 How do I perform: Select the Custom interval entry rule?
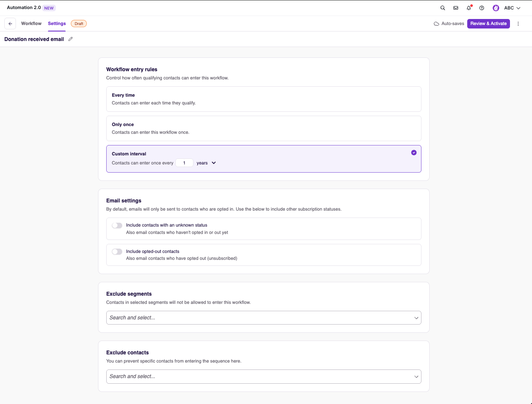(x=264, y=159)
